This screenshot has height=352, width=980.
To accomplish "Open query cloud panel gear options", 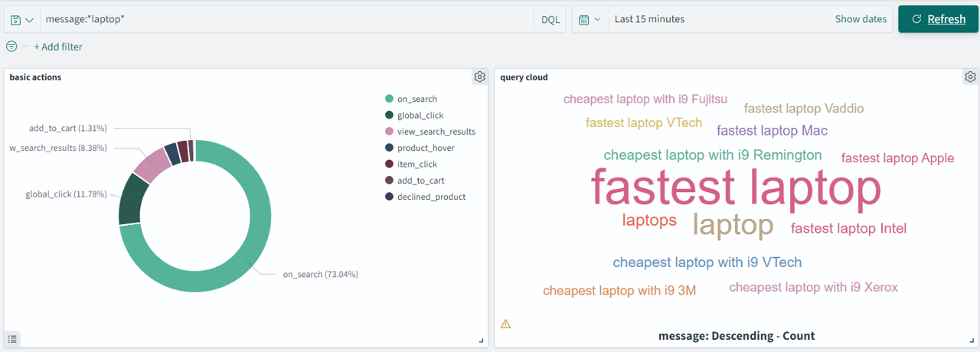I will point(970,77).
